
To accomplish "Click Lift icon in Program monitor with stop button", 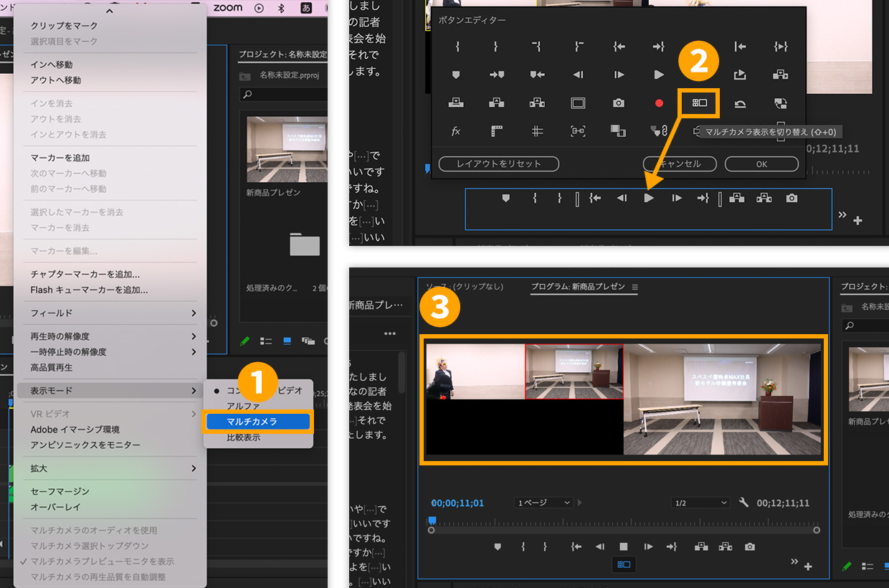I will (700, 546).
